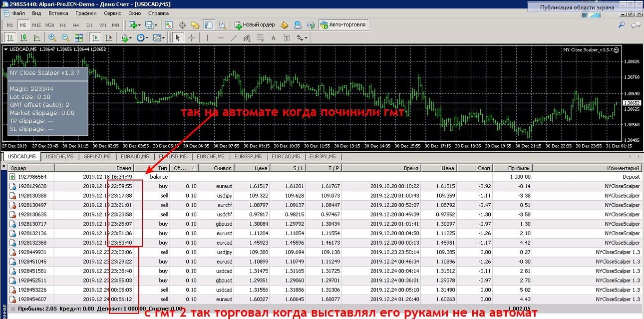Screen dimensions: 644x319
Task: Toggle the chart auto-scroll button
Action: tap(95, 37)
